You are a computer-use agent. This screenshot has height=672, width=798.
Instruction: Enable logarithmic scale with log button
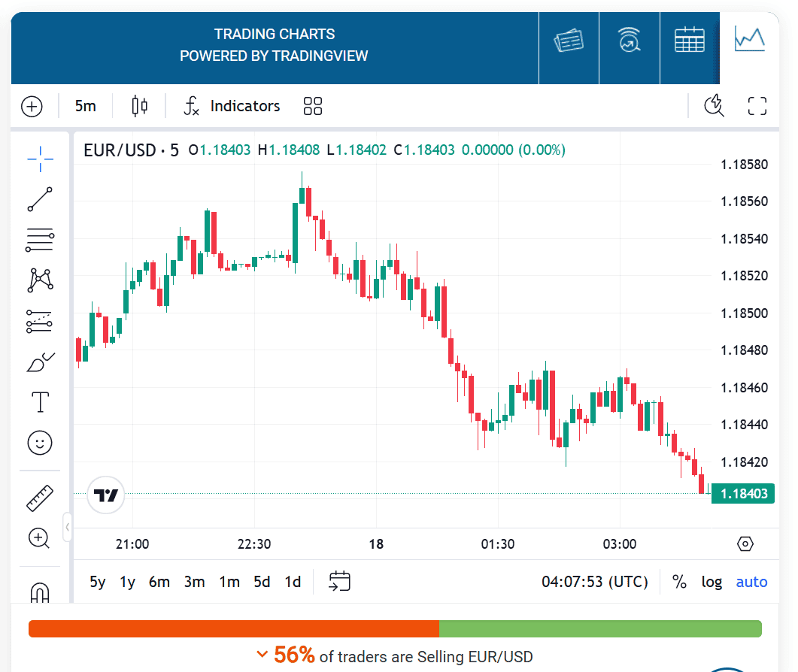coord(711,582)
